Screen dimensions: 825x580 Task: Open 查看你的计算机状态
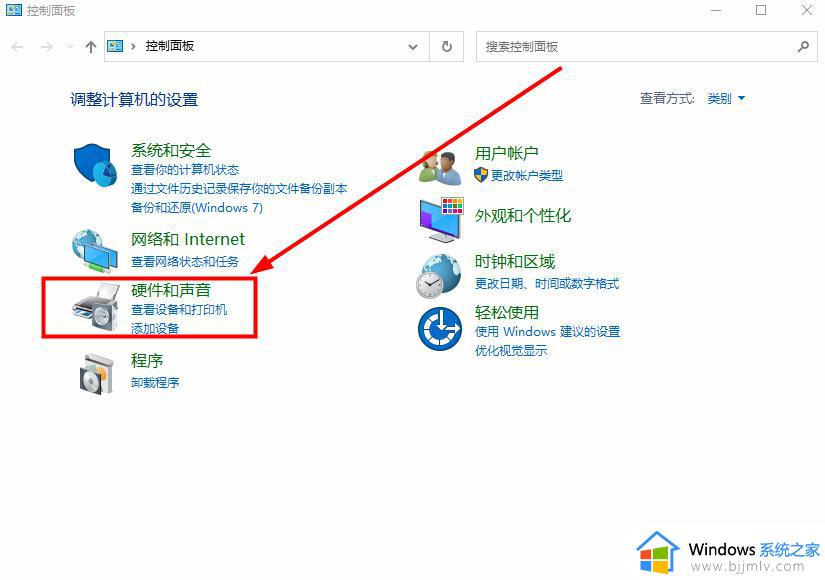185,169
